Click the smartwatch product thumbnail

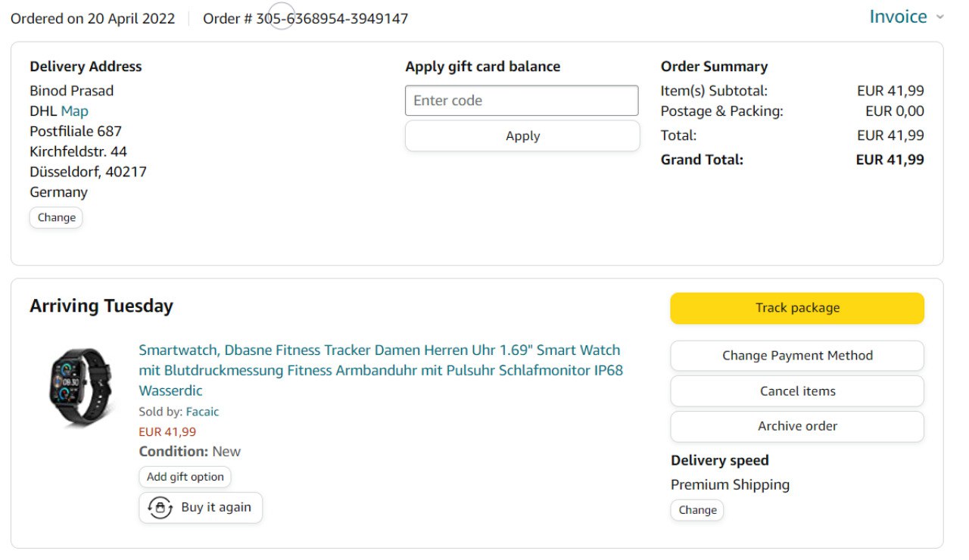pyautogui.click(x=79, y=386)
